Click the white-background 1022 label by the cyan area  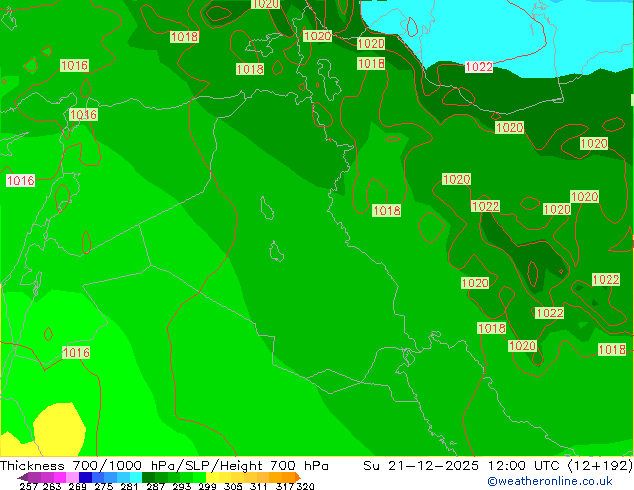point(479,67)
